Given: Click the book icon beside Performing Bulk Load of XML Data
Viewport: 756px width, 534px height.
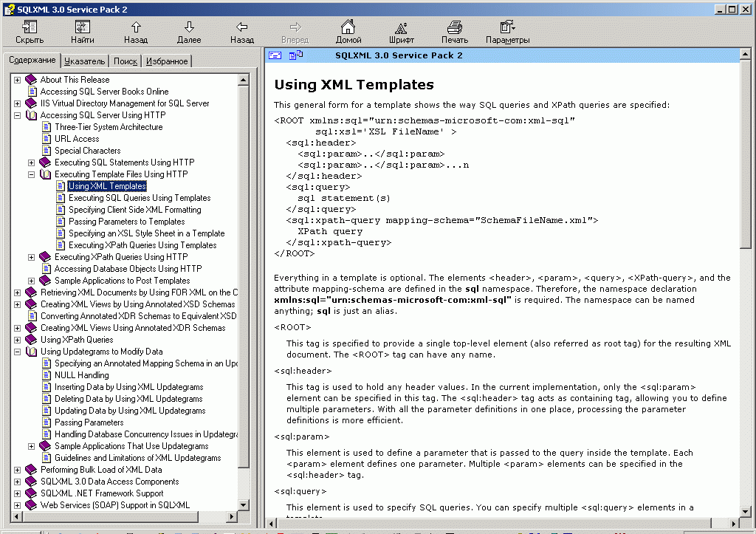Looking at the screenshot, I should (x=31, y=469).
